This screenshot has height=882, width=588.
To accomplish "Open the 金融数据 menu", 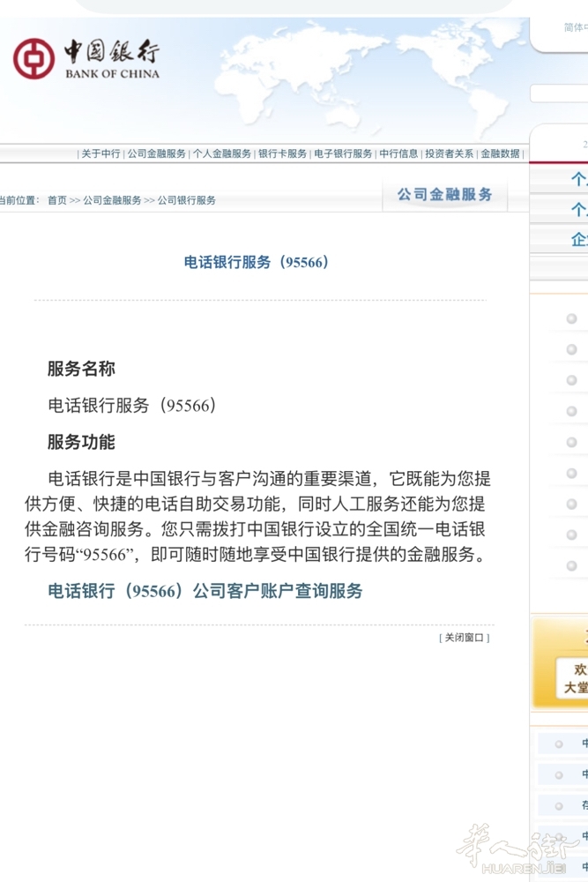I will tap(501, 153).
